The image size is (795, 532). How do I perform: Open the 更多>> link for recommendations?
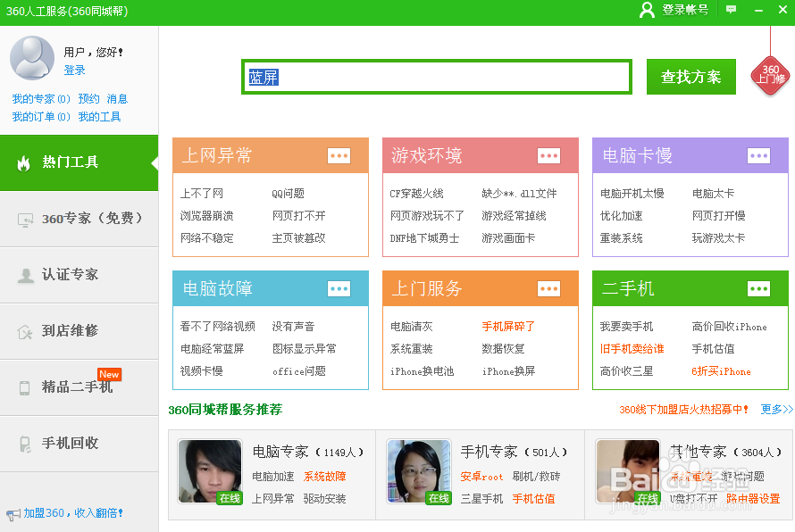coord(774,409)
